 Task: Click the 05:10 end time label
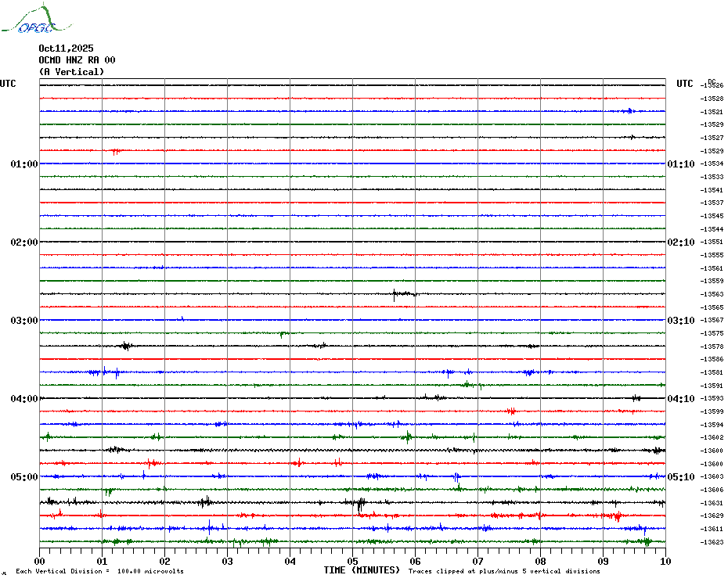tap(681, 477)
